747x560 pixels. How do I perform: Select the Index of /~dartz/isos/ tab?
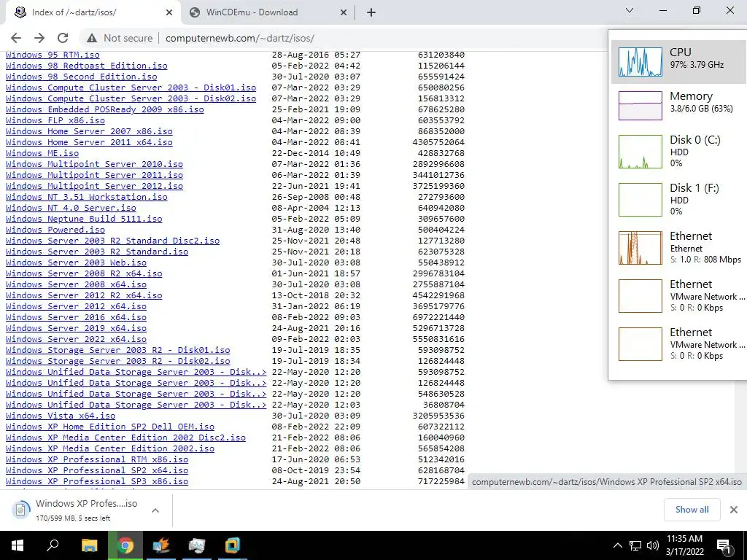[93, 13]
